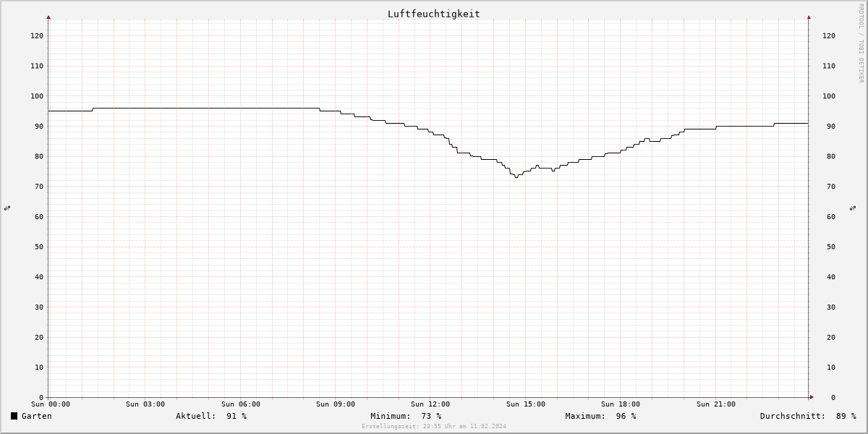Viewport: 868px width, 434px height.
Task: Click the 40 label on left axis
Action: 39,277
